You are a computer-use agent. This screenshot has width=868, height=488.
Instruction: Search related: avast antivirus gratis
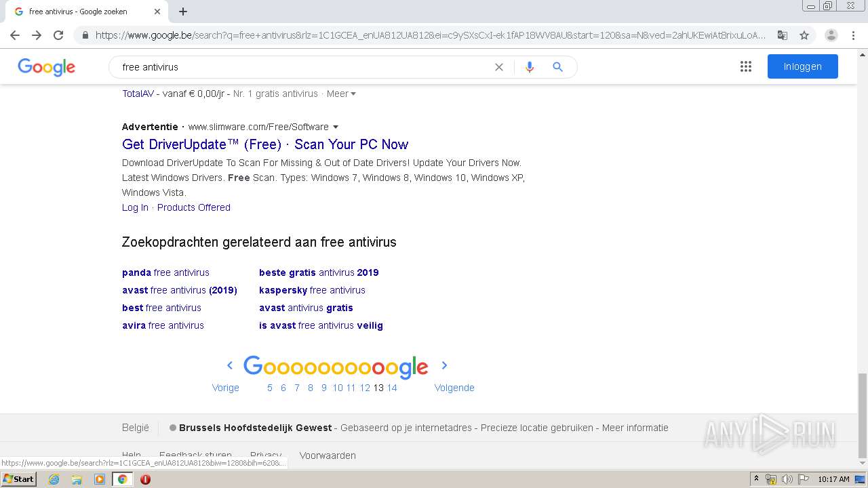[x=306, y=308]
